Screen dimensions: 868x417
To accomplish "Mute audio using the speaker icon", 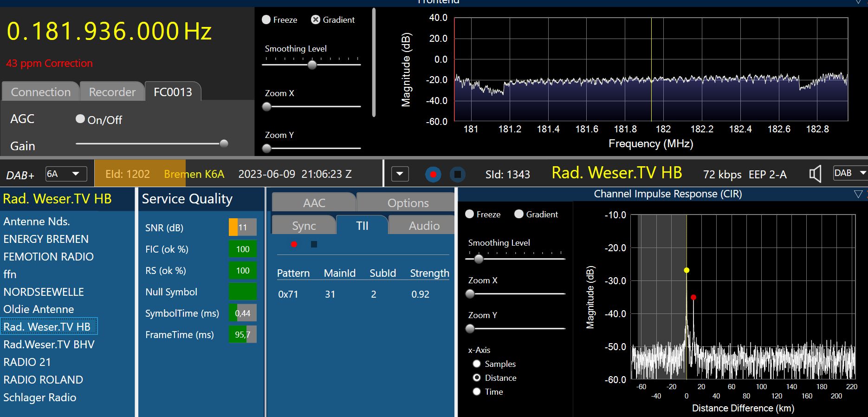I will pos(815,174).
